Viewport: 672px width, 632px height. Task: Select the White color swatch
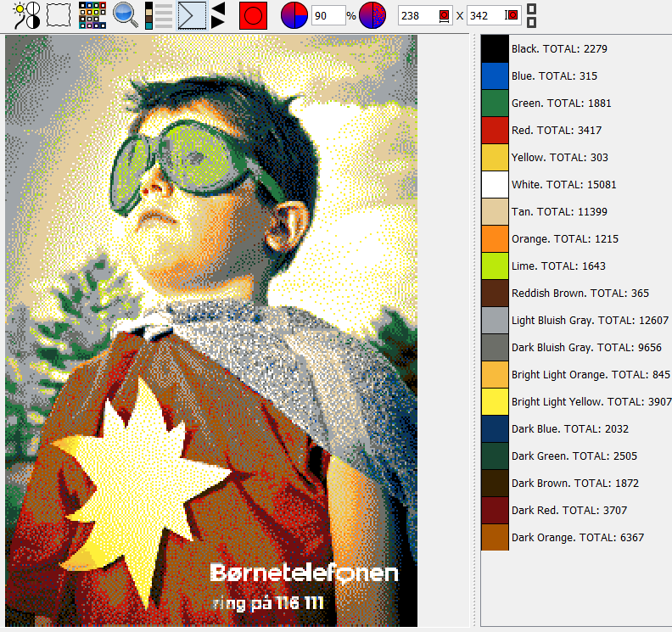(x=495, y=185)
